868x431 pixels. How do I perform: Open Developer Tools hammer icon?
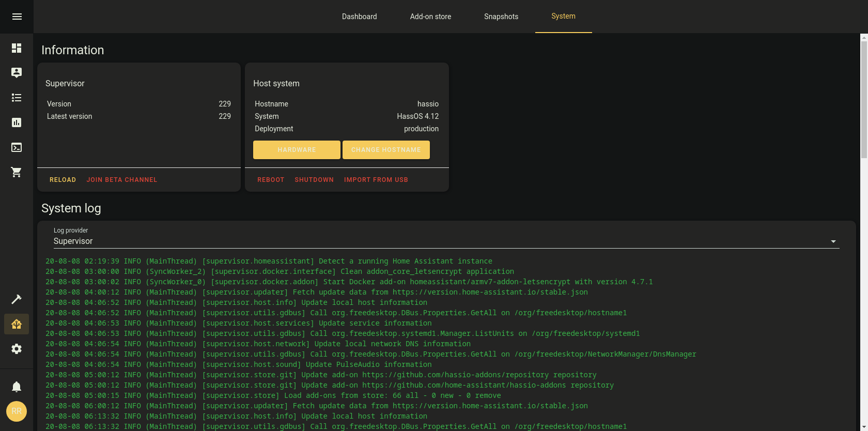[x=17, y=299]
